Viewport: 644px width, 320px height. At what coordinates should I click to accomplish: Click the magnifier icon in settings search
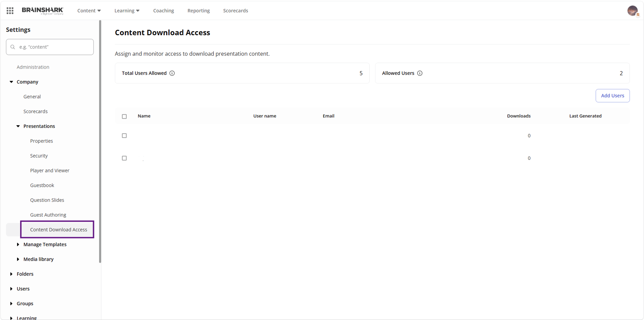[13, 47]
